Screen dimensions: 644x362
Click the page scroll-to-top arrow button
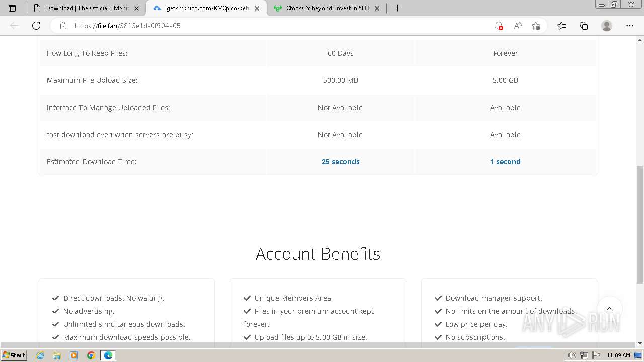pos(610,309)
